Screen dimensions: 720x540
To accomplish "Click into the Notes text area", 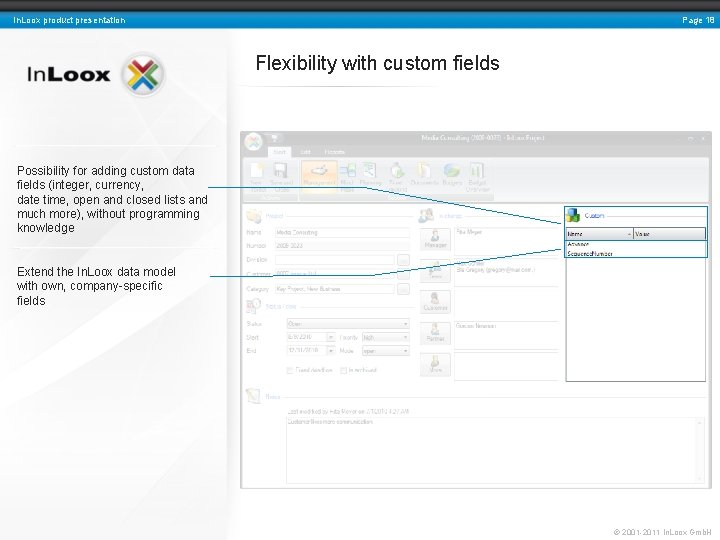I will [x=492, y=450].
